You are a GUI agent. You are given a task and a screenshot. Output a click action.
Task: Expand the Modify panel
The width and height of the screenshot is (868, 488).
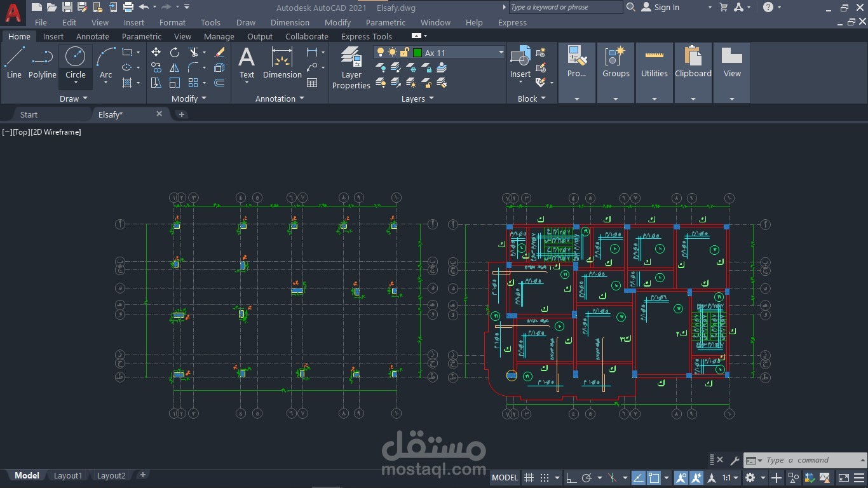pos(189,98)
